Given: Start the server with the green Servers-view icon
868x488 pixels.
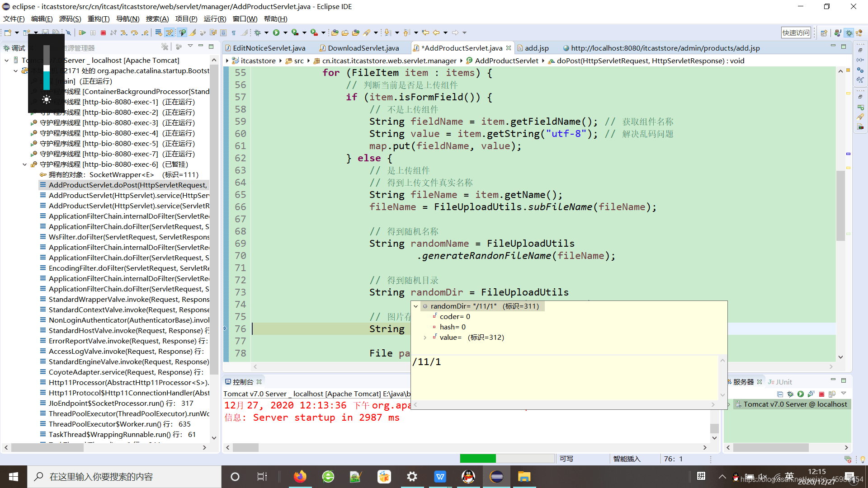Looking at the screenshot, I should (x=801, y=394).
